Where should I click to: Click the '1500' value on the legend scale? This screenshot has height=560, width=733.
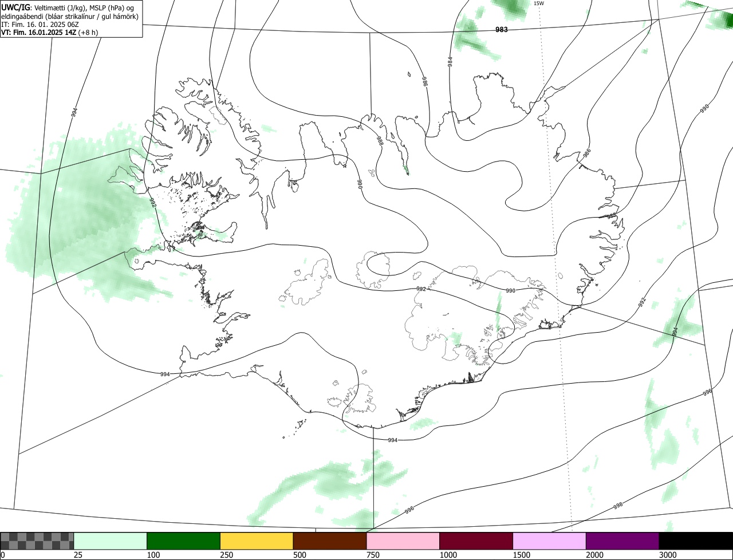click(521, 555)
